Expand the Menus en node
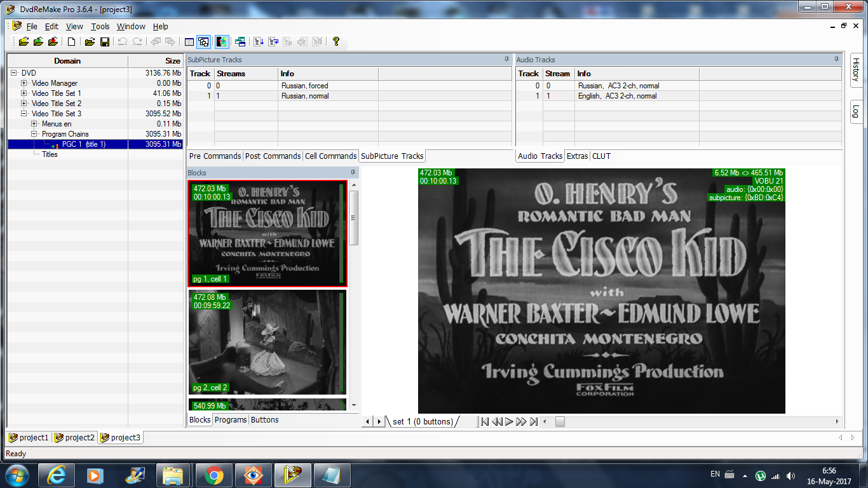Image resolution: width=868 pixels, height=488 pixels. pyautogui.click(x=34, y=124)
